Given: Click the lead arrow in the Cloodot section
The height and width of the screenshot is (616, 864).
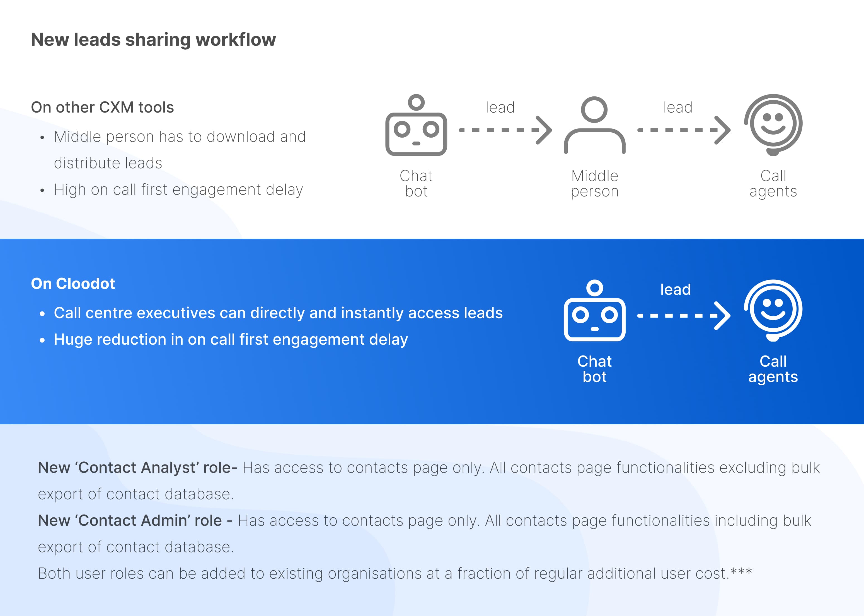Looking at the screenshot, I should 683,316.
